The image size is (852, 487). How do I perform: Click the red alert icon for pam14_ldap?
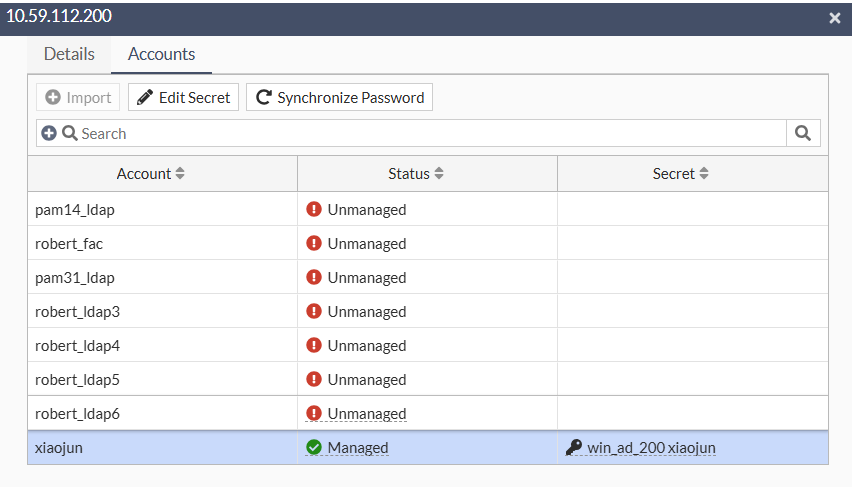coord(314,209)
